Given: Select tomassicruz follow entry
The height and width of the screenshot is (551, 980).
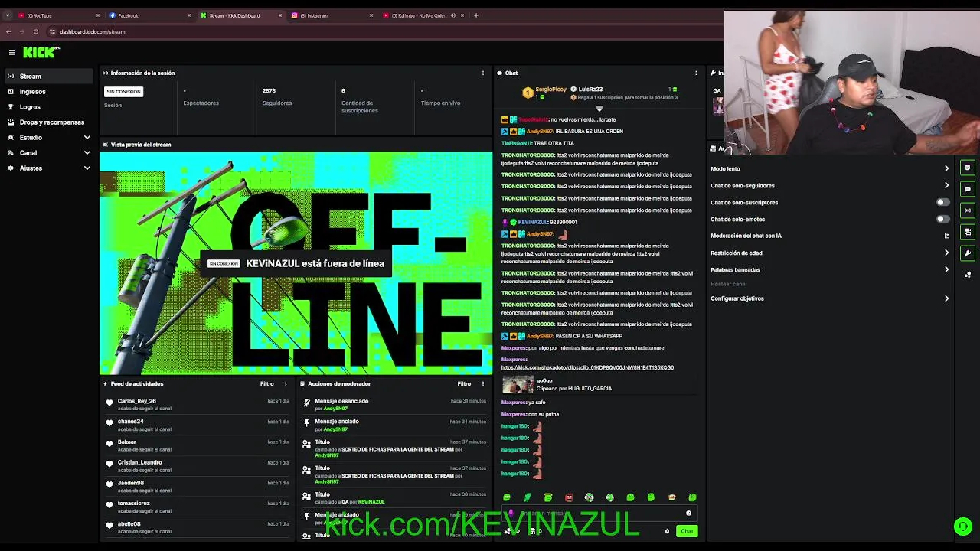Looking at the screenshot, I should [198, 507].
